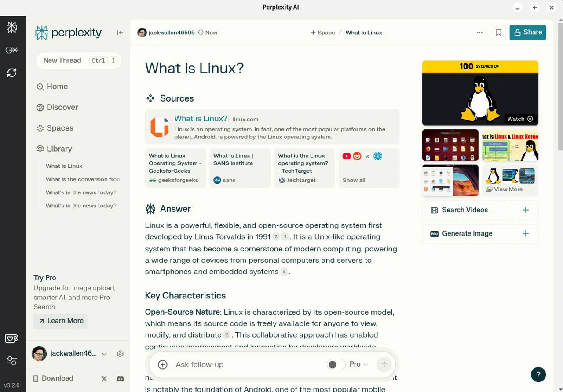Viewport: 563px width, 392px height.
Task: Open account settings gear icon
Action: (120, 354)
